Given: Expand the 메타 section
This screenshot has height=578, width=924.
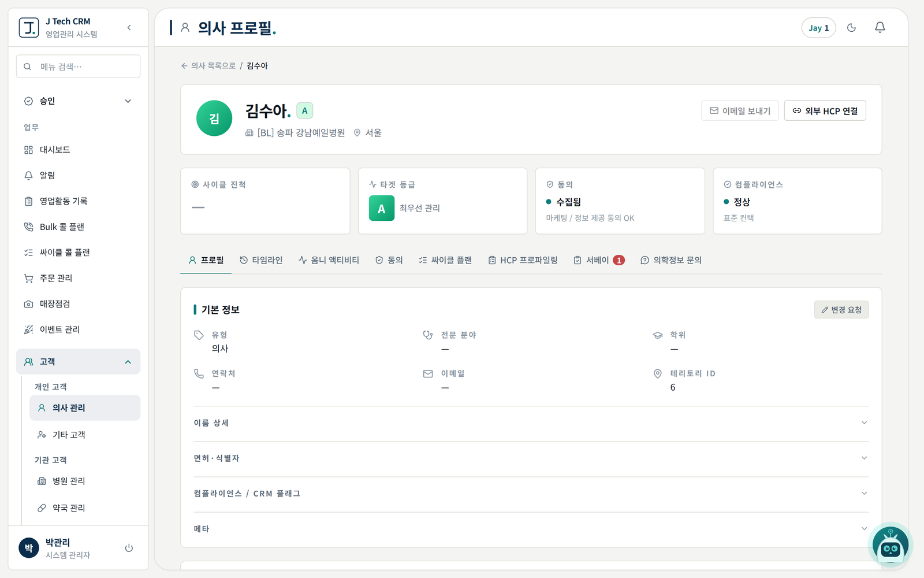Looking at the screenshot, I should click(531, 529).
